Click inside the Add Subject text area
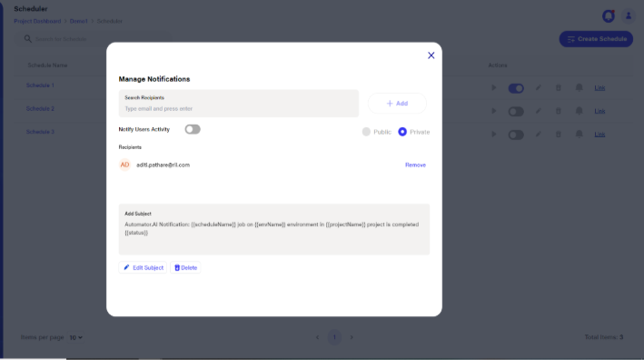The image size is (644, 360). pos(274,229)
